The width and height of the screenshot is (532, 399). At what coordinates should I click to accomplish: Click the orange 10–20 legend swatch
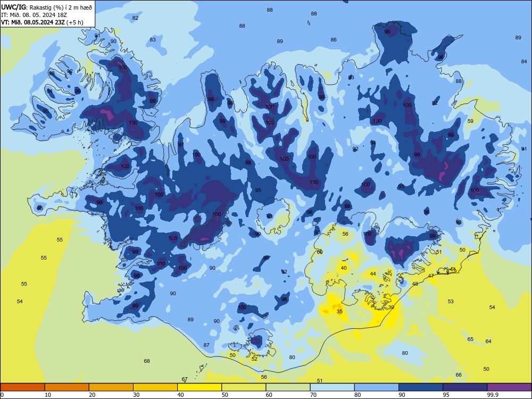coord(67,387)
